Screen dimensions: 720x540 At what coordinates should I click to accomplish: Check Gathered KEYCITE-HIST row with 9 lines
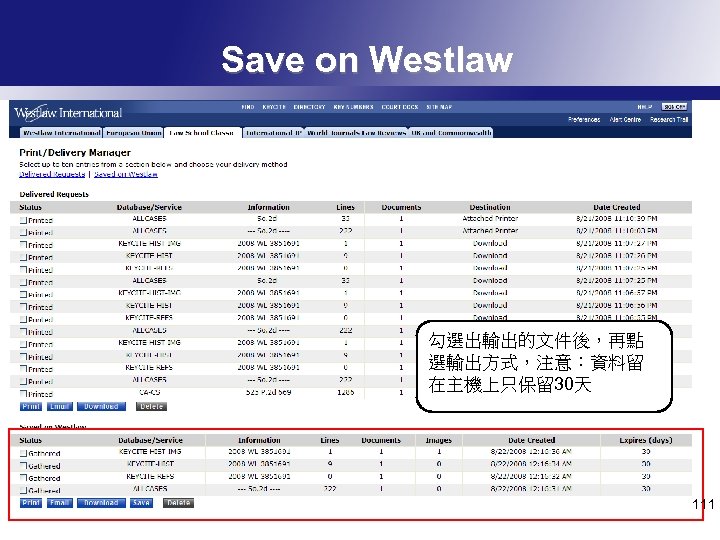(23, 466)
